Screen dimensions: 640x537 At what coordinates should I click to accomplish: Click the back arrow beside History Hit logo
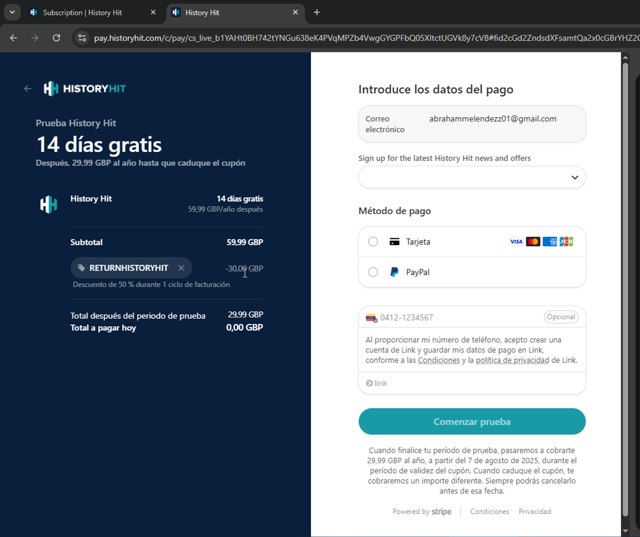[28, 89]
